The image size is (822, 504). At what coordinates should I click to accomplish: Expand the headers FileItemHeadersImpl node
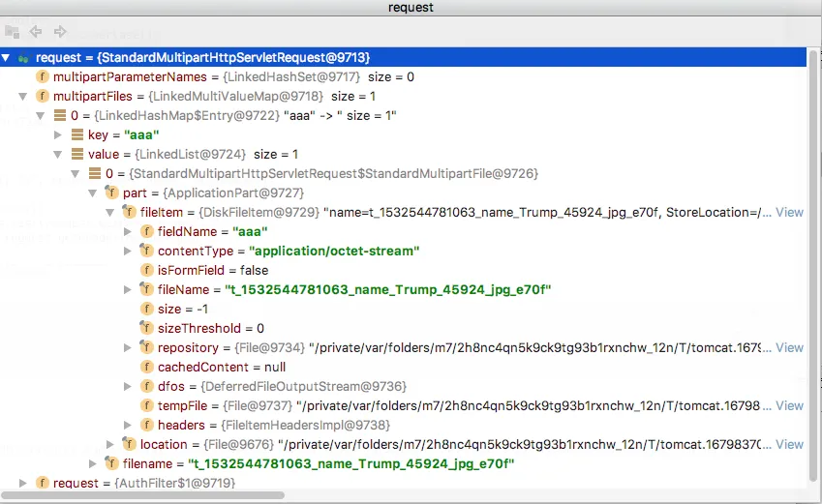pyautogui.click(x=128, y=425)
